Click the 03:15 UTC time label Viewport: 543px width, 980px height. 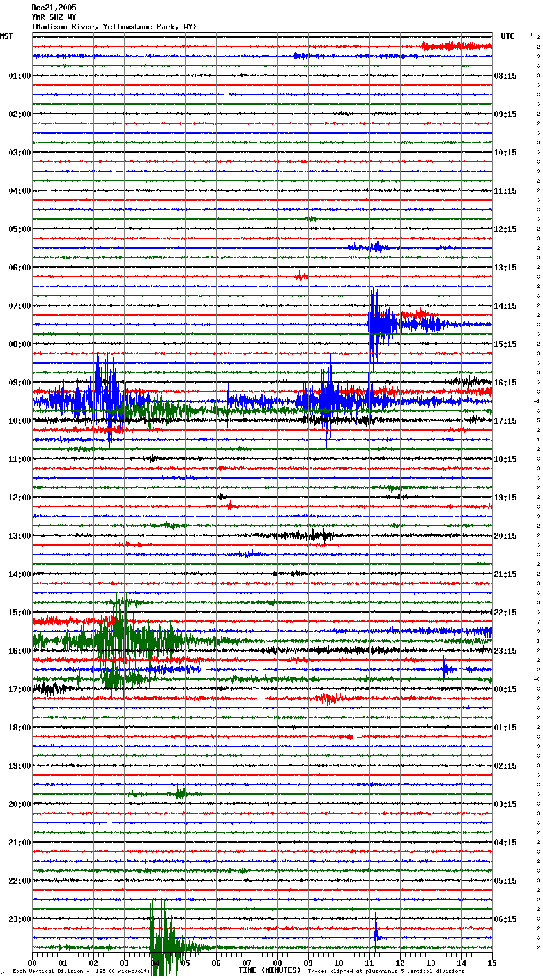(505, 804)
